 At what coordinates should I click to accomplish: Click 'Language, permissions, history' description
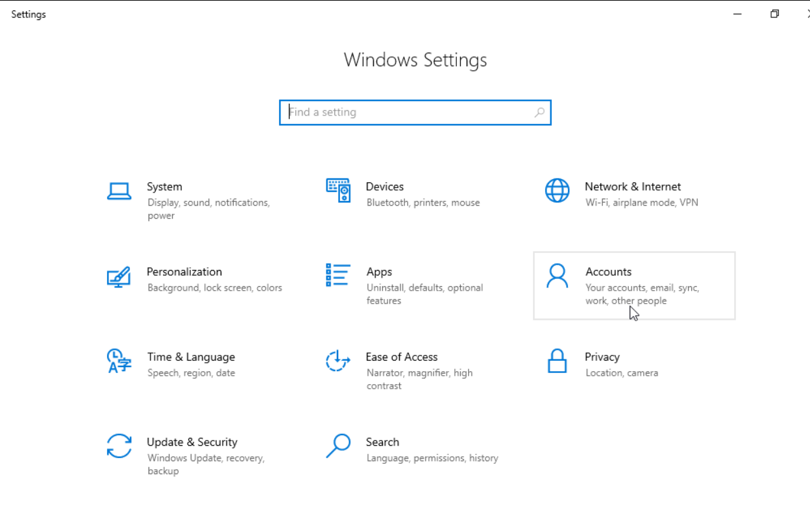(x=432, y=458)
